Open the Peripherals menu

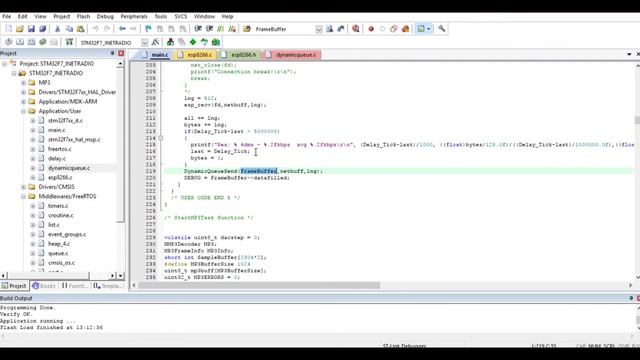pyautogui.click(x=134, y=16)
